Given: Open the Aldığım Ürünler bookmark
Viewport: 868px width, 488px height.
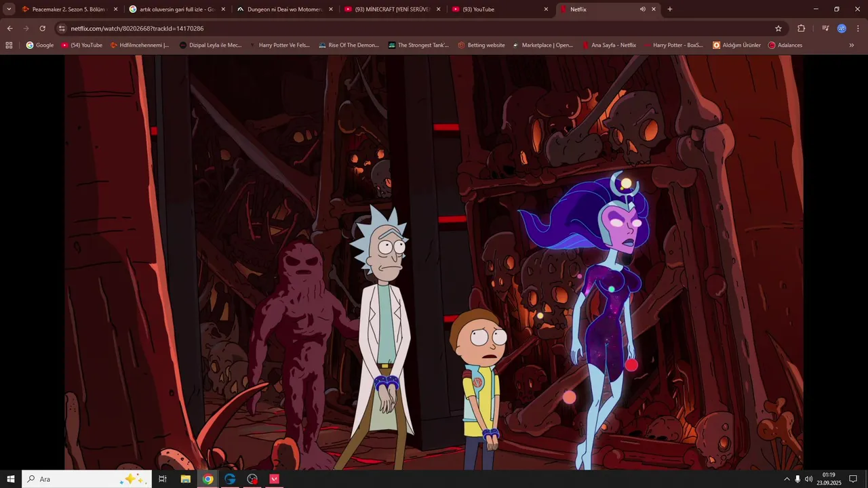Looking at the screenshot, I should pos(737,45).
